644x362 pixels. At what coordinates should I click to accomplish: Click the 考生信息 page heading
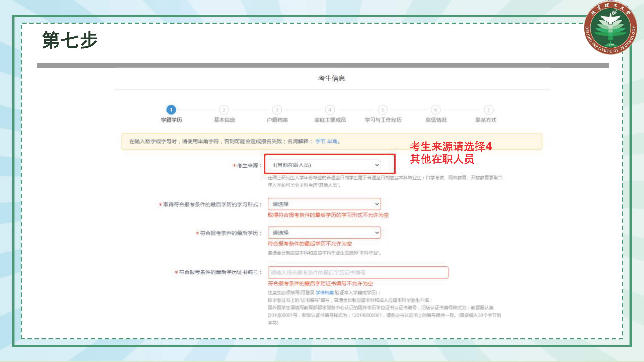(331, 78)
